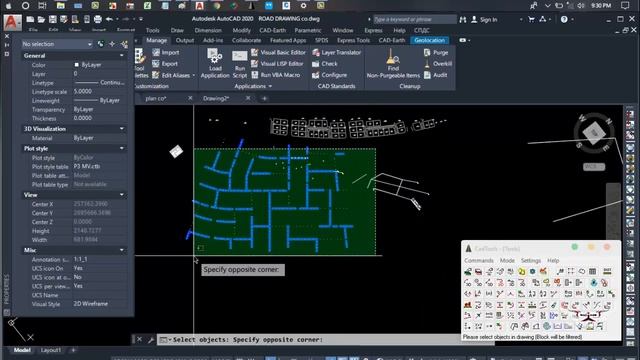Click the Save icon in Quick Access toolbar
Viewport: 640px width, 360px height.
click(x=53, y=19)
